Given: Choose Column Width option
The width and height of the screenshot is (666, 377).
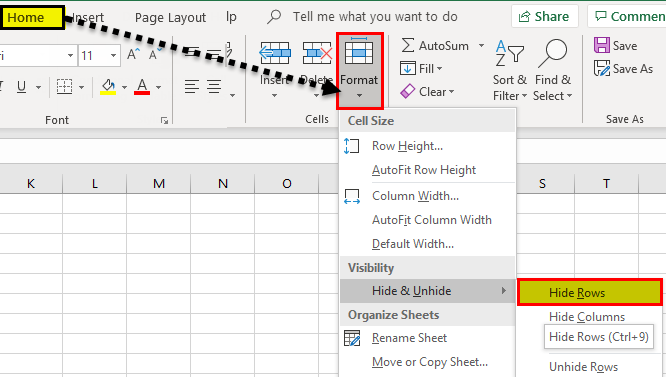Looking at the screenshot, I should 428,196.
